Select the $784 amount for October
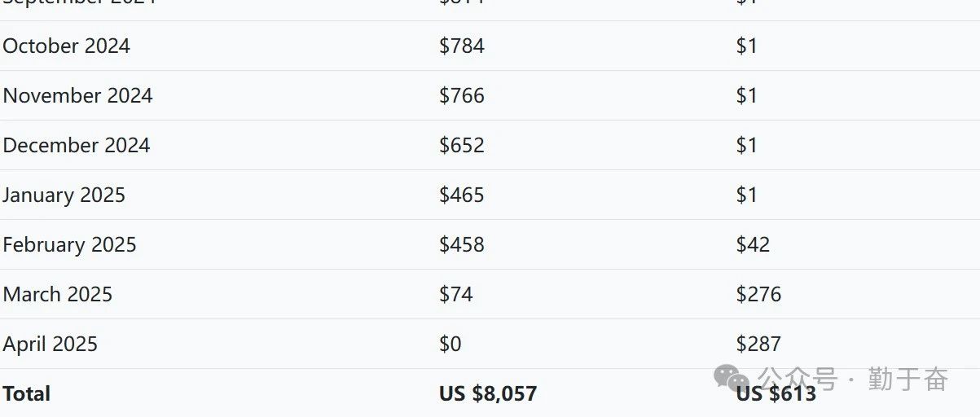 (x=462, y=46)
